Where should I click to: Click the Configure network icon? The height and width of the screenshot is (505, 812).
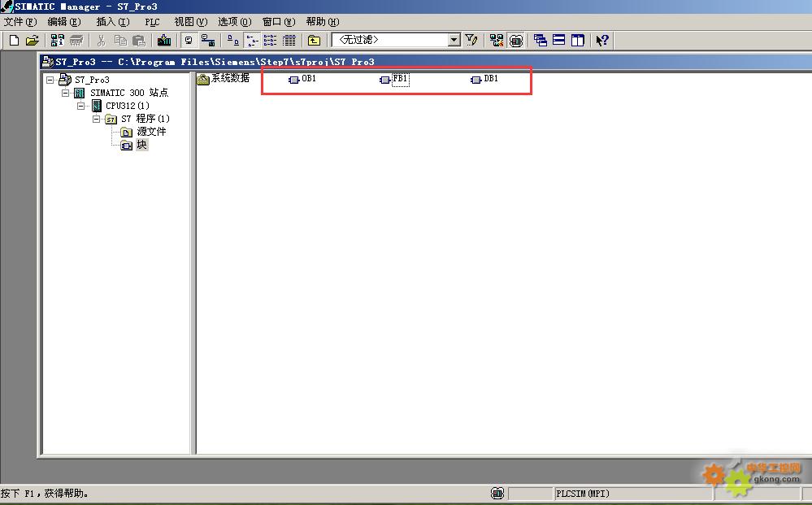pyautogui.click(x=496, y=40)
